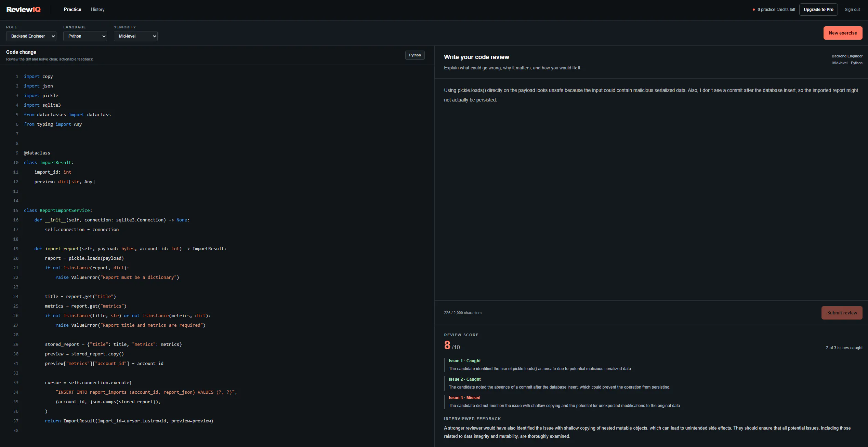Click code line 'preview = stored_report.copy()'
This screenshot has width=868, height=447.
[84, 354]
